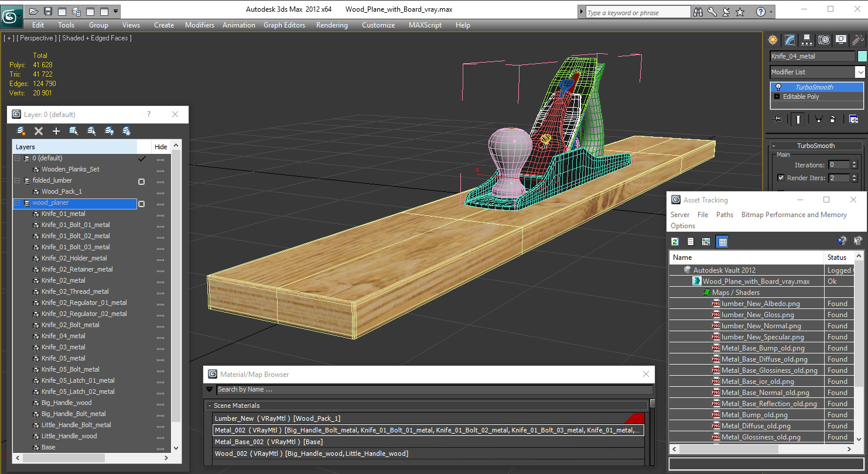
Task: Open Material/Map Browser options arrow
Action: point(210,389)
